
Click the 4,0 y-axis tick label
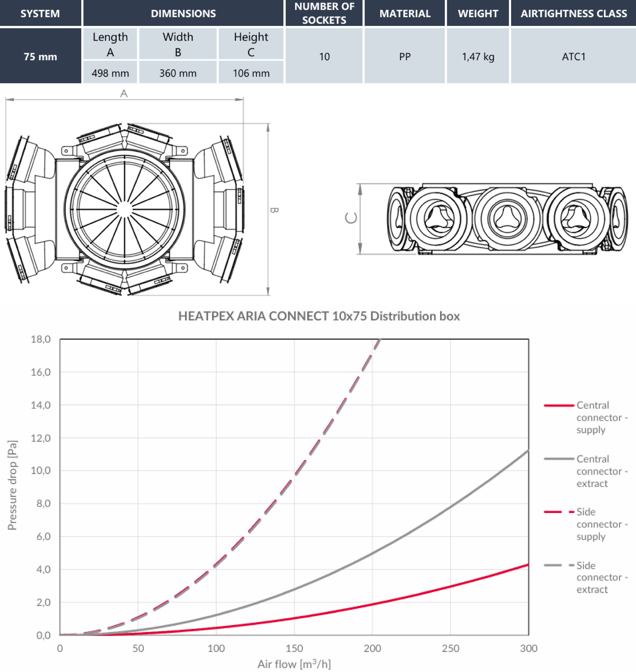coord(43,569)
